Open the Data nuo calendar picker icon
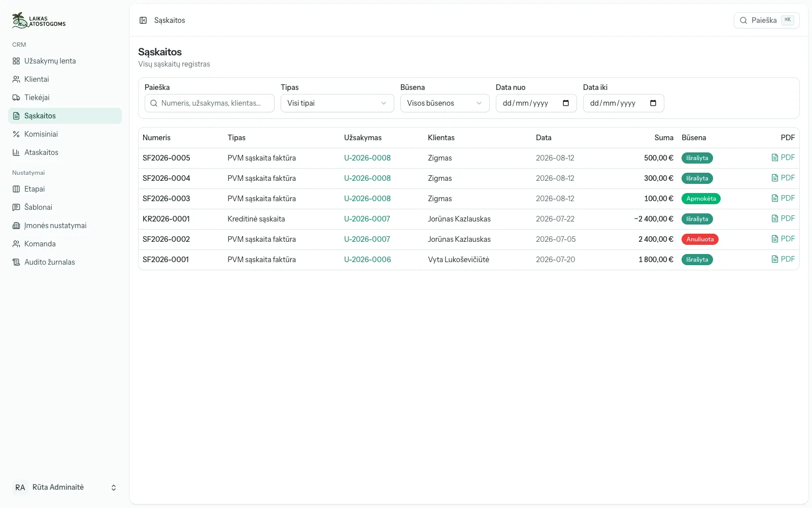Viewport: 812px width, 508px height. point(566,103)
